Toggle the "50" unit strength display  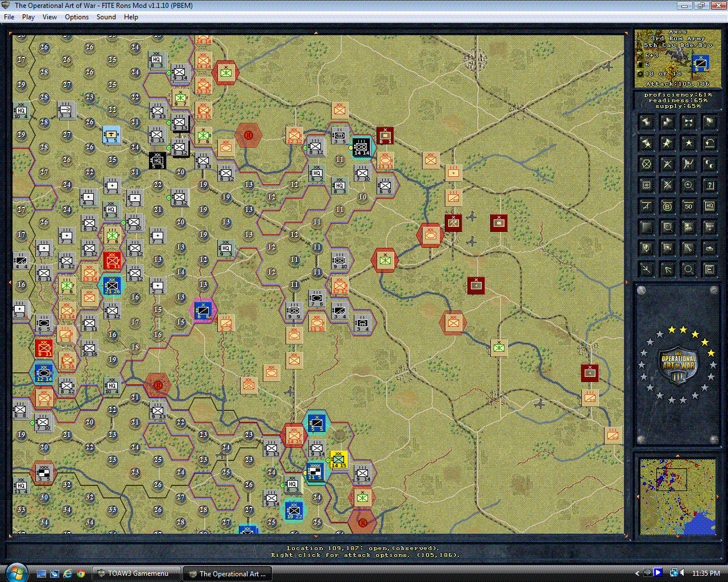click(688, 206)
